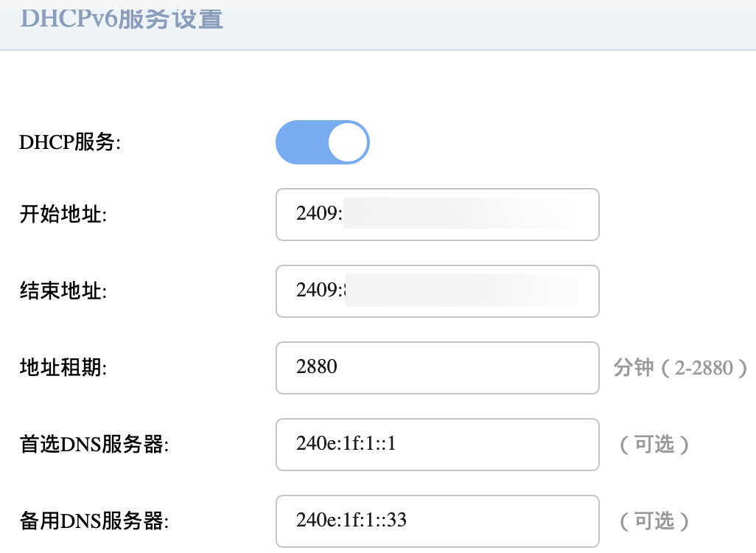Click 可选 hint beside 备用DNS服务器

point(654,521)
